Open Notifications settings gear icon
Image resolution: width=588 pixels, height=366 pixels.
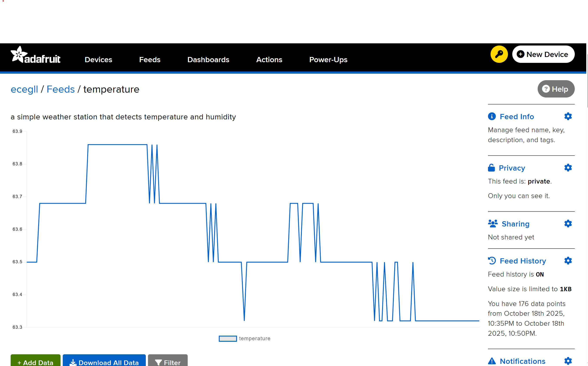(x=568, y=361)
